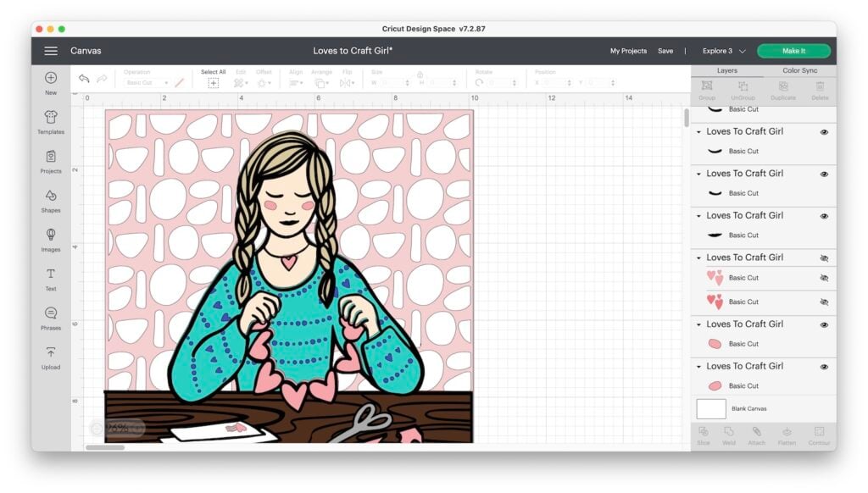
Task: Show the dark pink hearts Basic Cut layer
Action: [x=824, y=302]
